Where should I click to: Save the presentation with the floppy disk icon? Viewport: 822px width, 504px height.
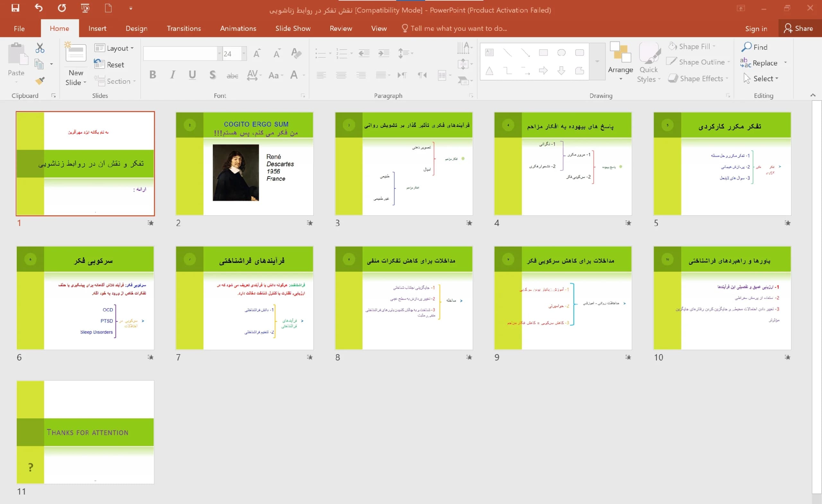15,8
